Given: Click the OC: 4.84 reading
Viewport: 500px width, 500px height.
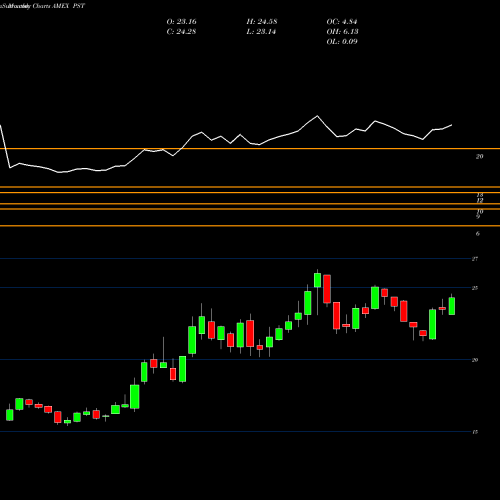Looking at the screenshot, I should tap(342, 22).
